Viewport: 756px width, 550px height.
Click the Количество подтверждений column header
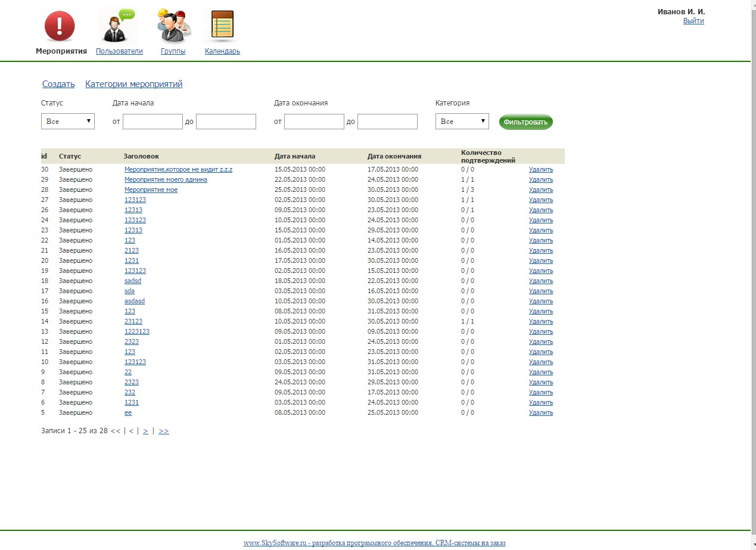(x=488, y=156)
